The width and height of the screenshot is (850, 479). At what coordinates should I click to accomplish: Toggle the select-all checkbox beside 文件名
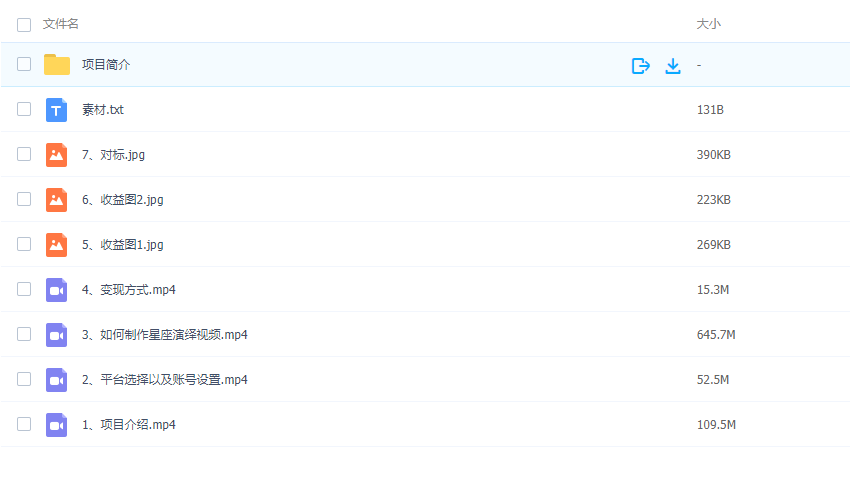(x=24, y=24)
